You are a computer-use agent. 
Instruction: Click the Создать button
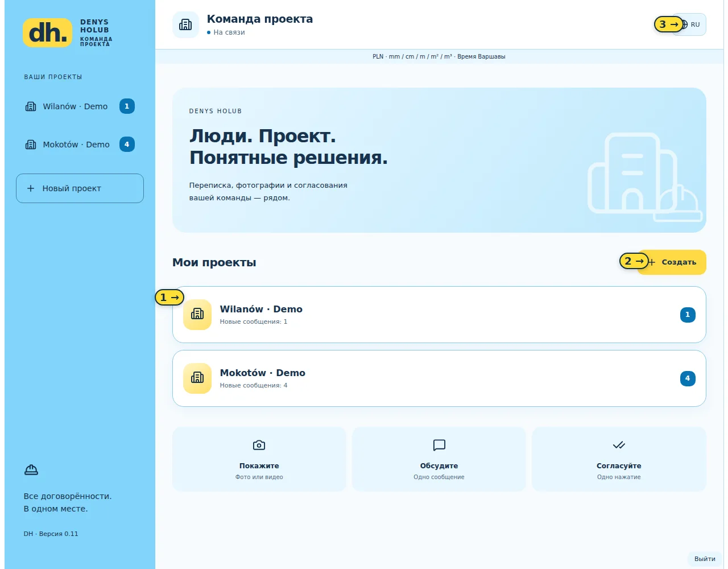(x=672, y=262)
